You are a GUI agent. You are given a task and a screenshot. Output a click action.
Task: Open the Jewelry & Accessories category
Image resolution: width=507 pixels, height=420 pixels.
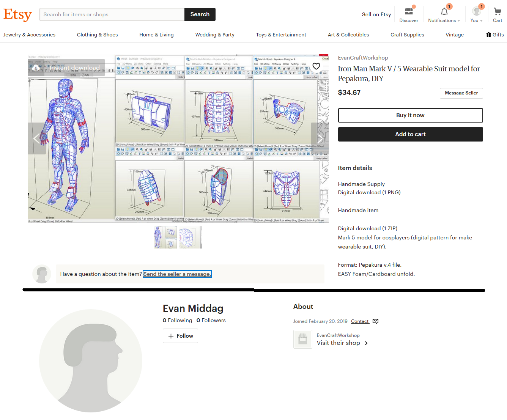point(29,35)
